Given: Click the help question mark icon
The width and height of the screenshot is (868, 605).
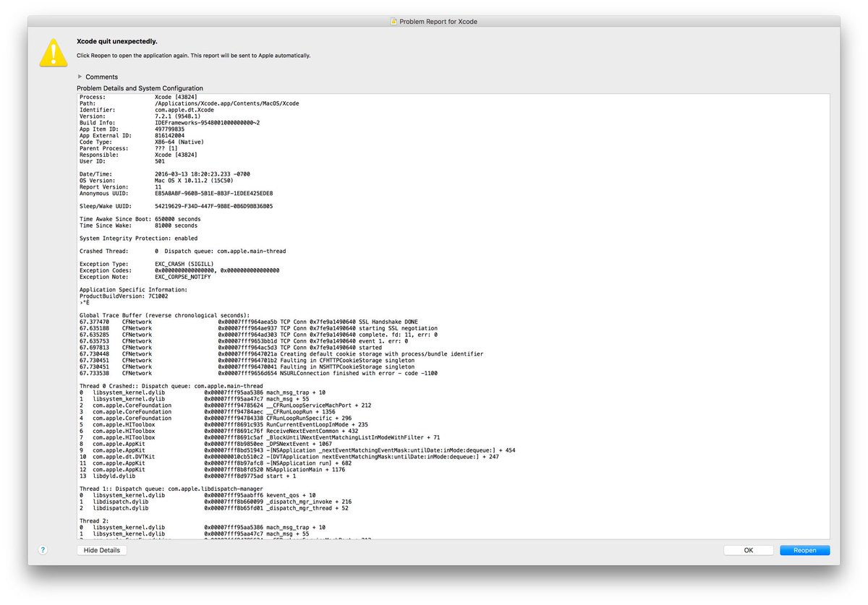Looking at the screenshot, I should (43, 550).
